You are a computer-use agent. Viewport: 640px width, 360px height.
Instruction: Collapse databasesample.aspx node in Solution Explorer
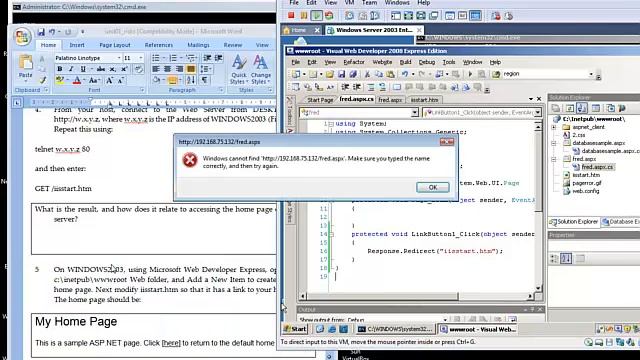[x=554, y=143]
